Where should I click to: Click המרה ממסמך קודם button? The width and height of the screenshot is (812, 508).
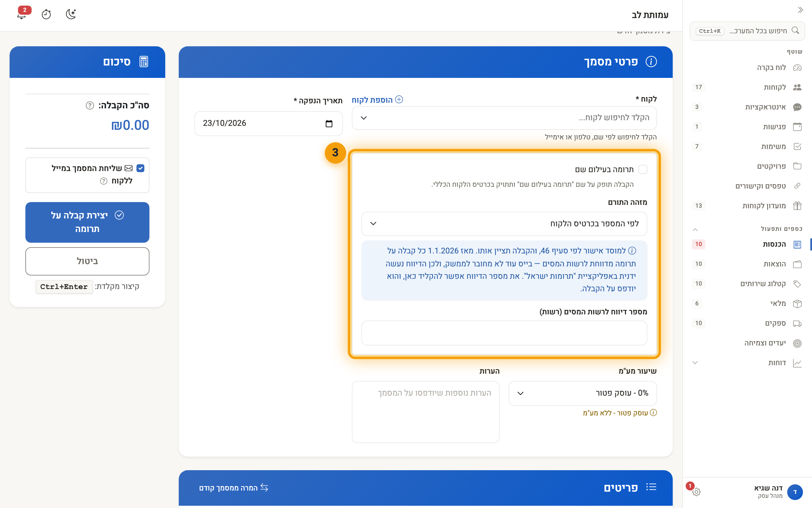(233, 488)
